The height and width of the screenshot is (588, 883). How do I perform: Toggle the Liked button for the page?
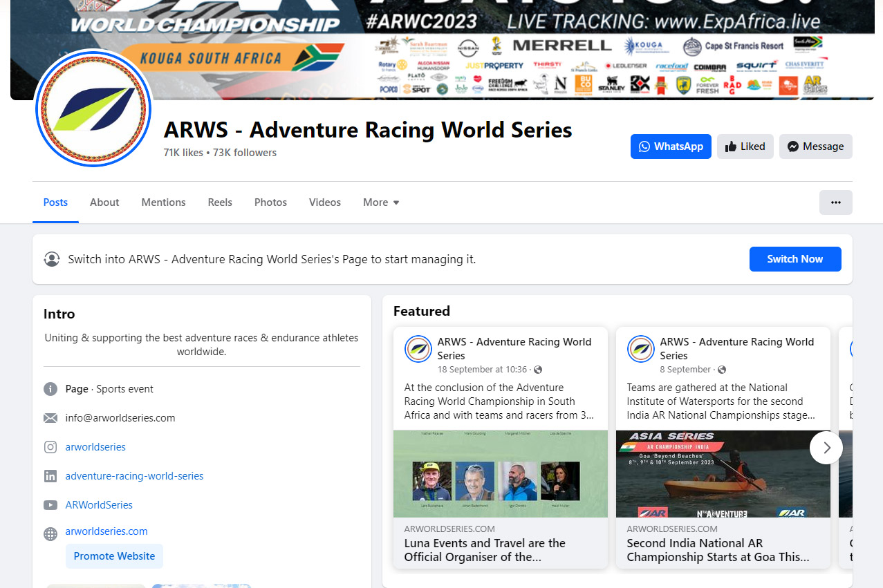coord(745,146)
